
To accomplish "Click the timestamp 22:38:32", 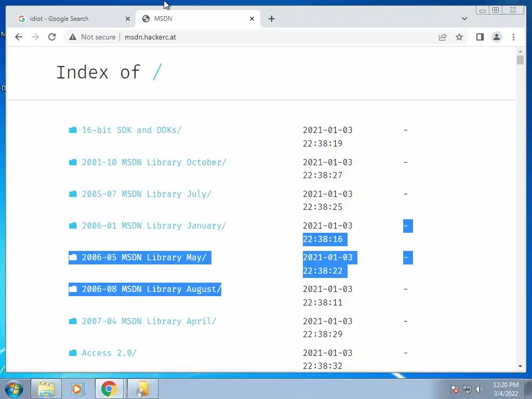I will click(323, 366).
